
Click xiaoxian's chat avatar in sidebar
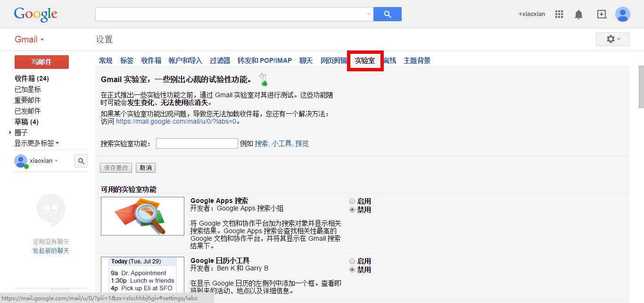click(x=21, y=161)
